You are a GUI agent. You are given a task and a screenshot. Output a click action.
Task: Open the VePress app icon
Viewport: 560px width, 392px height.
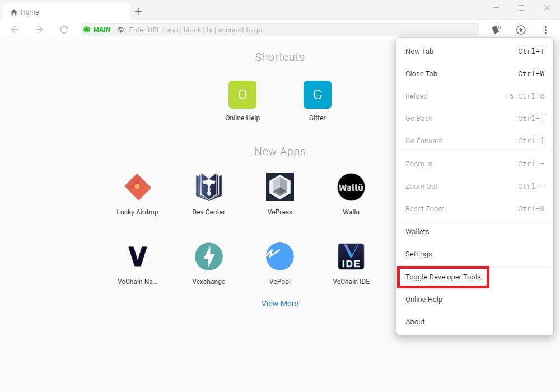(279, 186)
